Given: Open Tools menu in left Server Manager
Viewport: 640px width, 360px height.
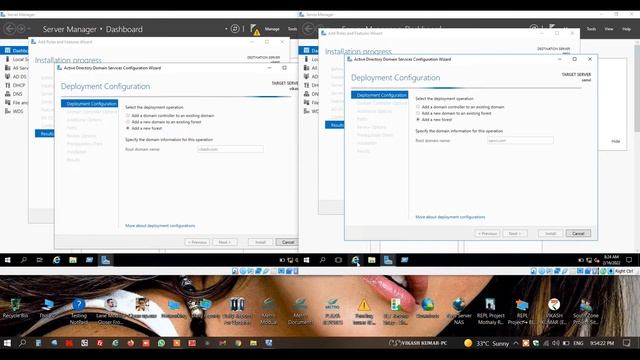Looking at the screenshot, I should coord(292,29).
